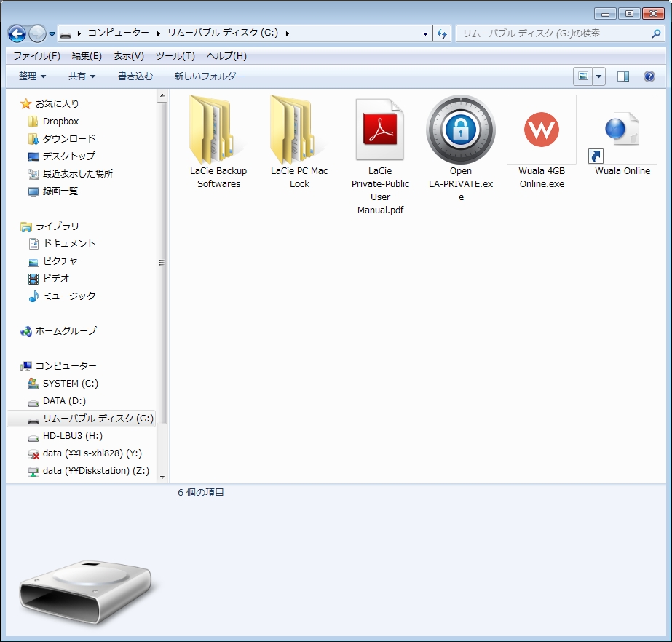Change the view with the view icon

583,76
